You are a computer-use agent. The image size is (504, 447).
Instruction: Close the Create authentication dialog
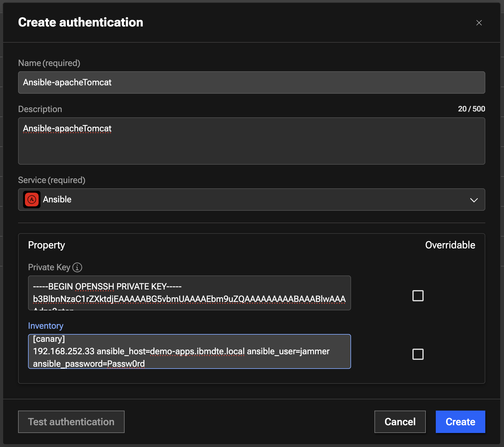pyautogui.click(x=479, y=23)
